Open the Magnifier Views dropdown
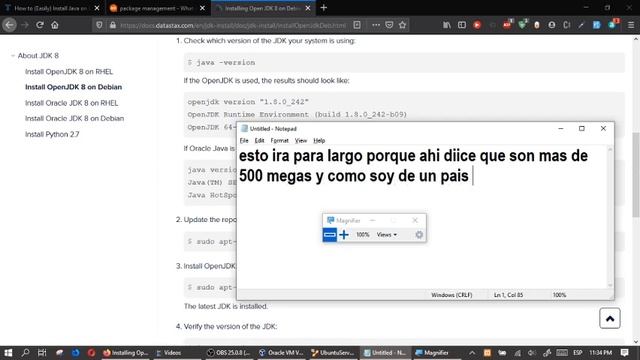640x360 pixels. (387, 235)
